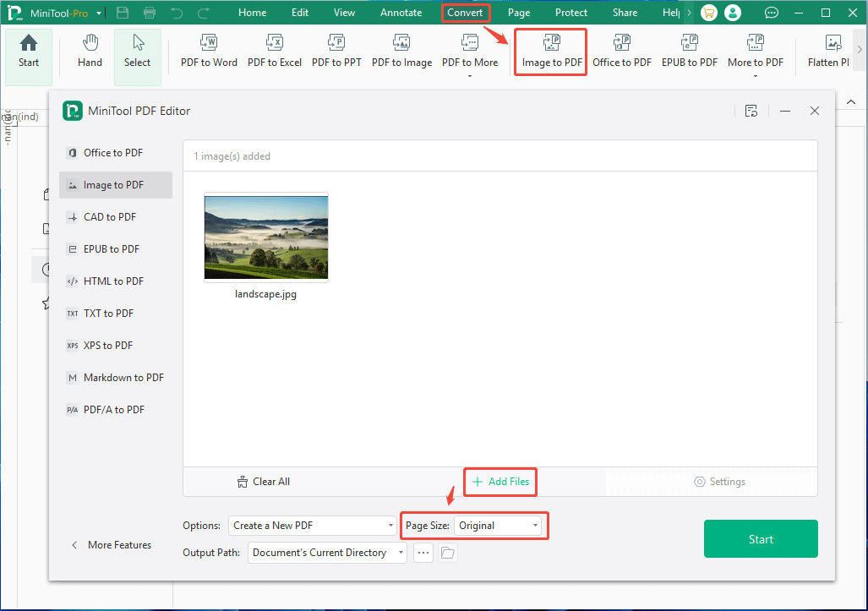The image size is (868, 611).
Task: Open Office to PDF in ribbon
Action: 622,52
